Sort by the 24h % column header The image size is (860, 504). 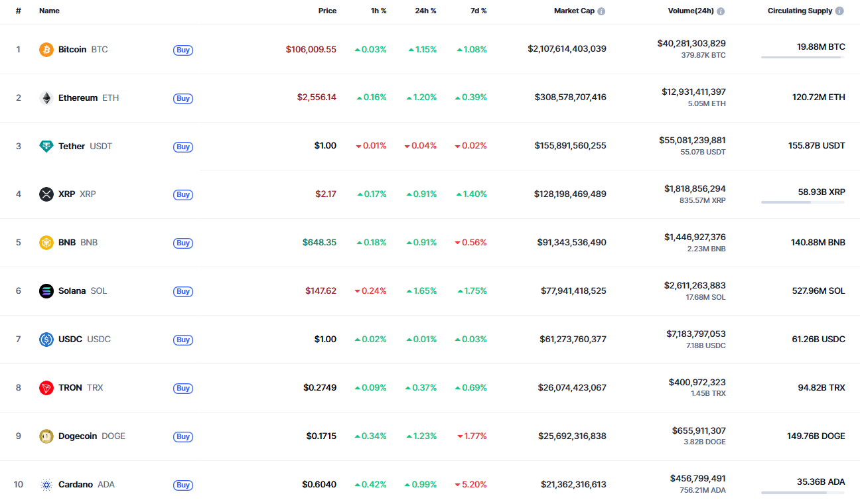427,11
